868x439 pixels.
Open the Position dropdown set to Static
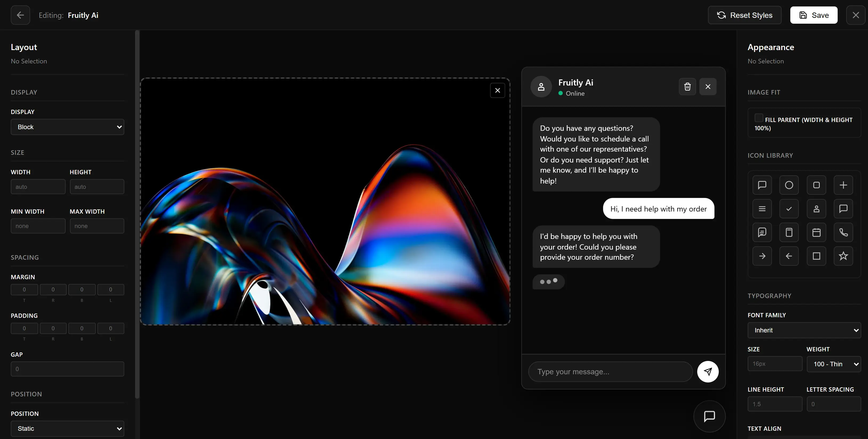(x=67, y=429)
